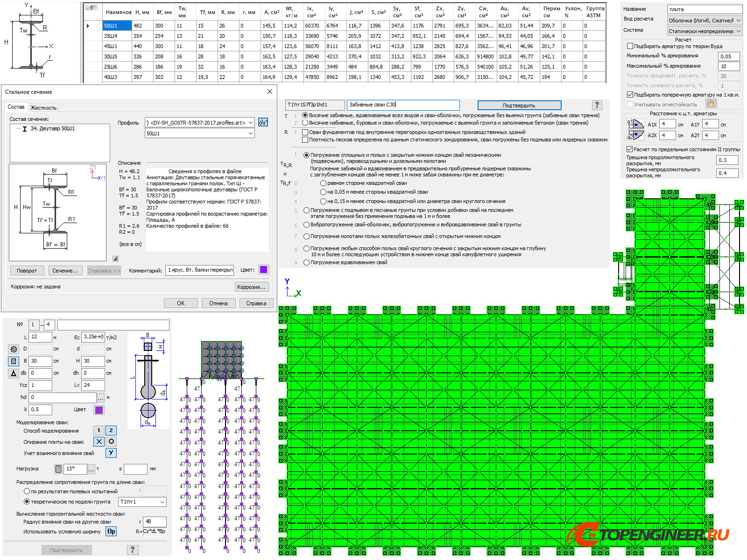The image size is (747, 560).
Task: Click the 35Ш4 row in the profiles table
Action: point(111,36)
